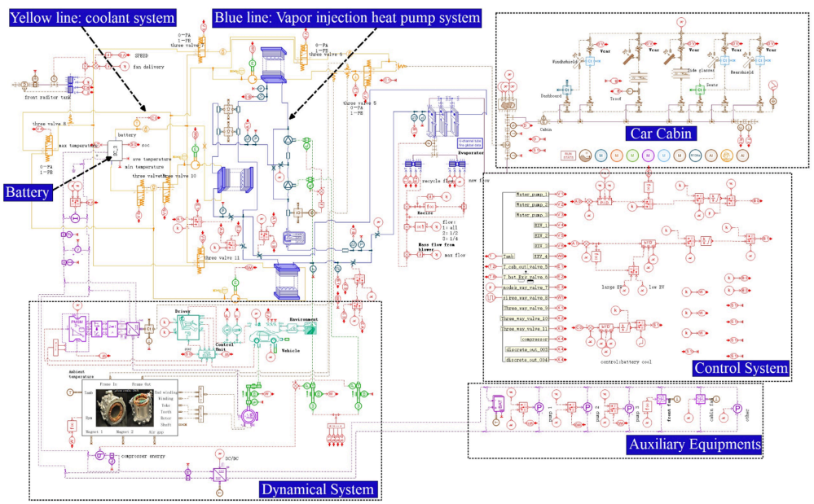Click the compressor port label in Control System
This screenshot has width=814, height=504.
tap(535, 339)
